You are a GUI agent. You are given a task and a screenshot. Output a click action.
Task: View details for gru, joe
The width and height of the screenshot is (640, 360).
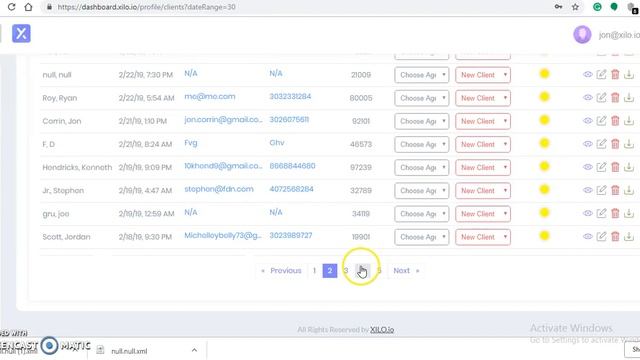point(587,213)
